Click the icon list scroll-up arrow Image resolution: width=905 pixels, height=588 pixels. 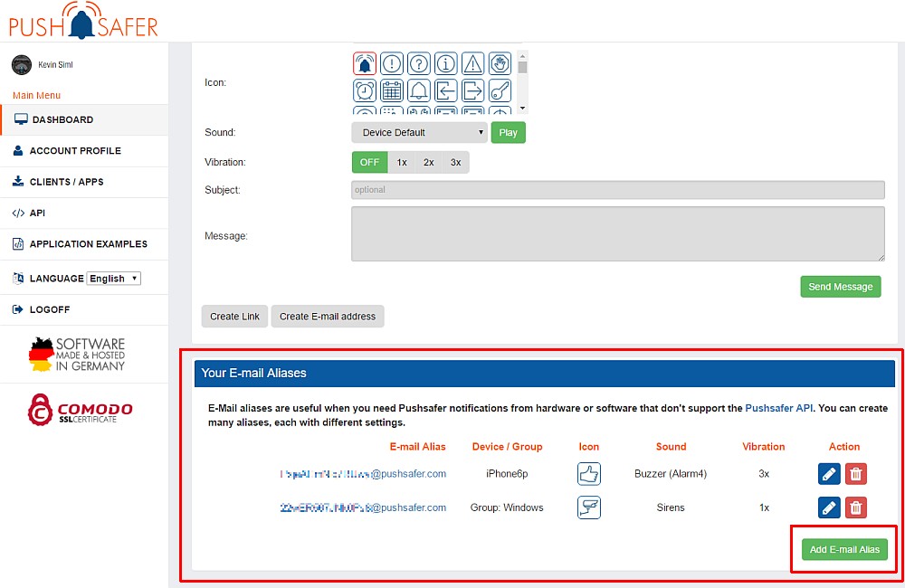coord(522,56)
